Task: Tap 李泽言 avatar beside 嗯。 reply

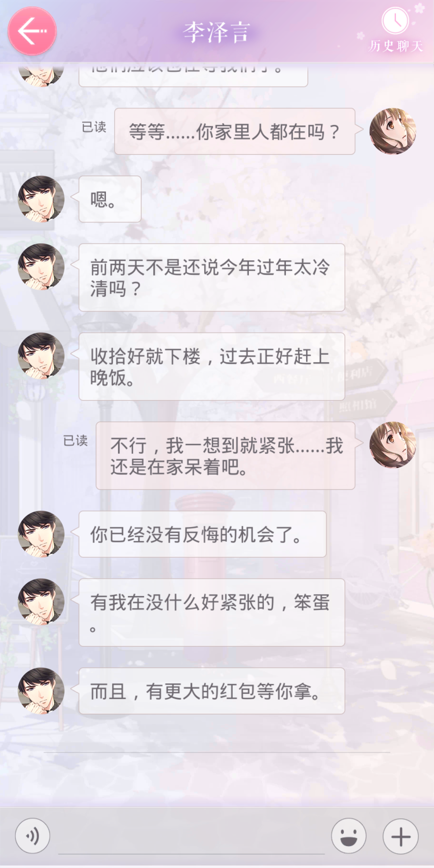Action: [x=41, y=199]
